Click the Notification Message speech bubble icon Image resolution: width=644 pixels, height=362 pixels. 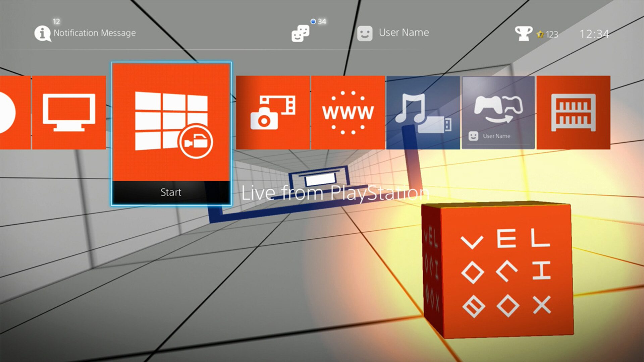pyautogui.click(x=43, y=33)
